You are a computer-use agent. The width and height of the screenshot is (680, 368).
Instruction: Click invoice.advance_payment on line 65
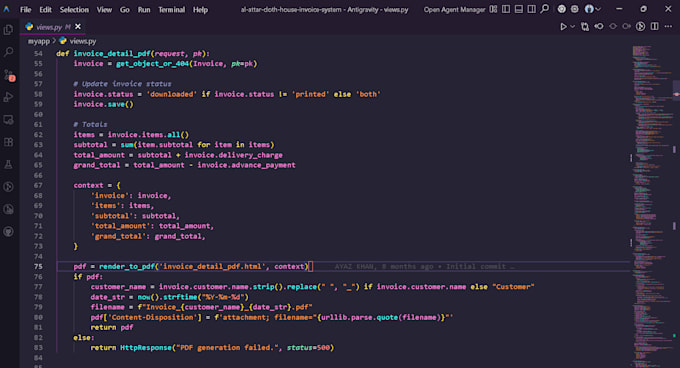(246, 165)
